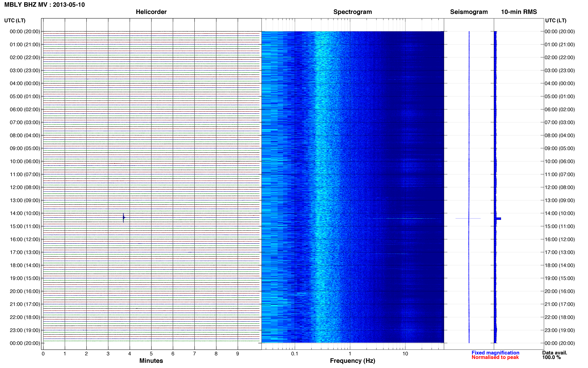Click left time label '21:00 (17:00)'
The image size is (588, 368).
tap(25, 304)
